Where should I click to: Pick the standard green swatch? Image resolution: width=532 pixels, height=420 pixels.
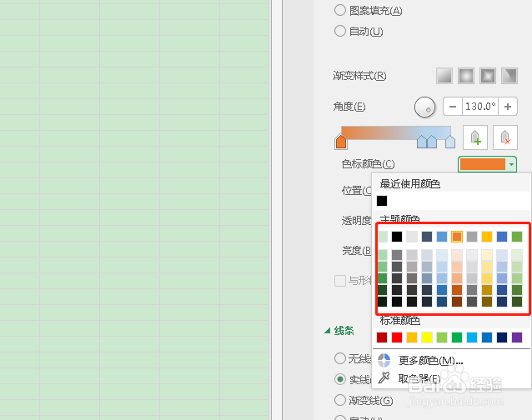[x=457, y=337]
